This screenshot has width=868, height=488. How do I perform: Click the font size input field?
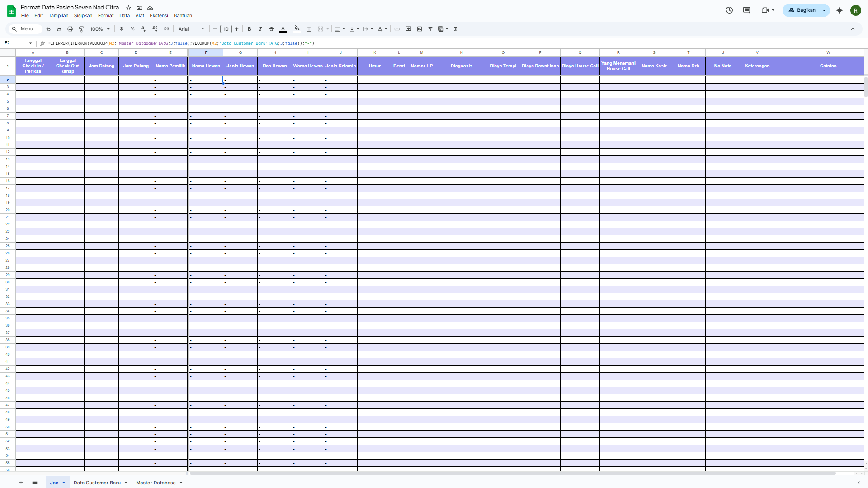[226, 29]
